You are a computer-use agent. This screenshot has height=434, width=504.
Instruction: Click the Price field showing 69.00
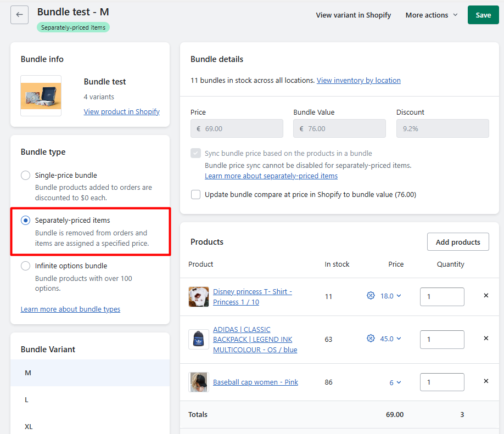(237, 128)
